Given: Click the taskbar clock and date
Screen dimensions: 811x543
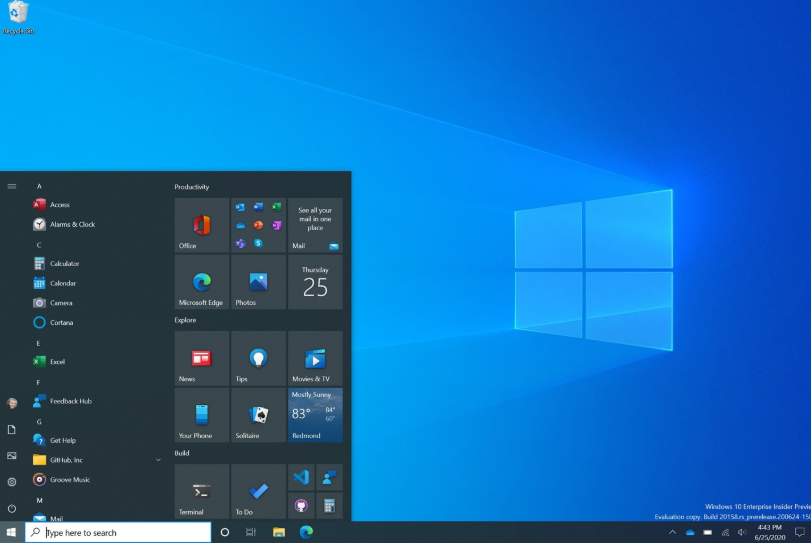Looking at the screenshot, I should click(770, 532).
